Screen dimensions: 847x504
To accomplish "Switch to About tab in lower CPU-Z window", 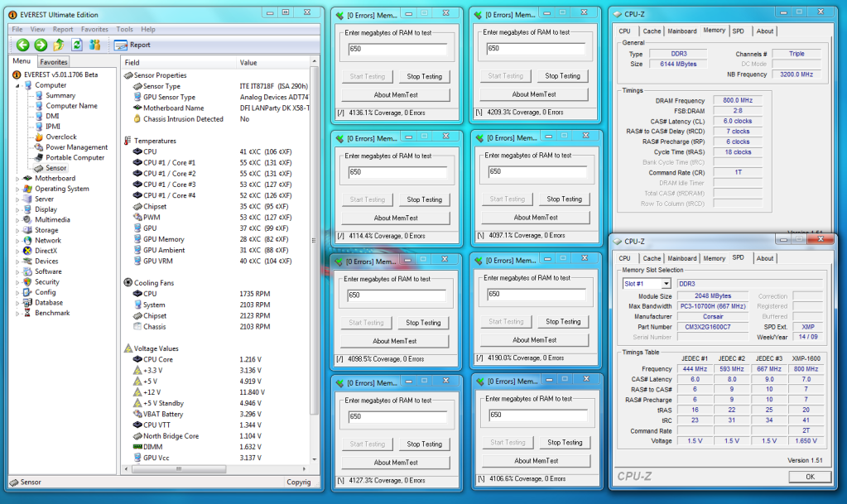I will 764,259.
